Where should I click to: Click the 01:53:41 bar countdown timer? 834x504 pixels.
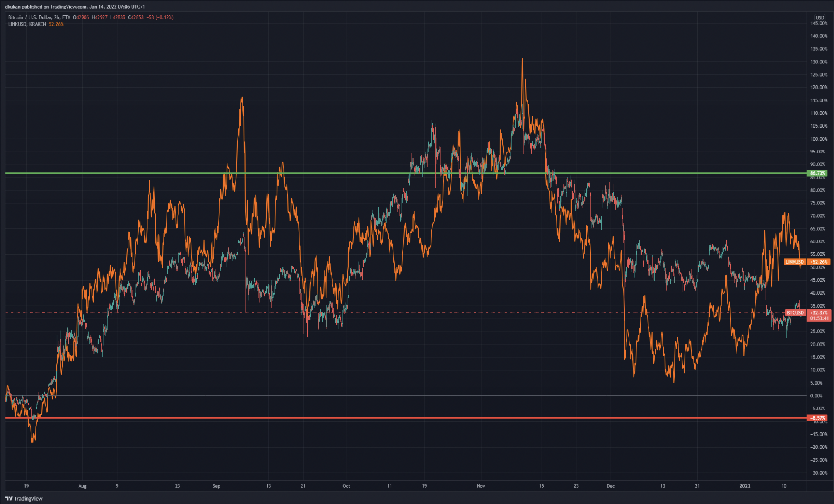coord(819,318)
